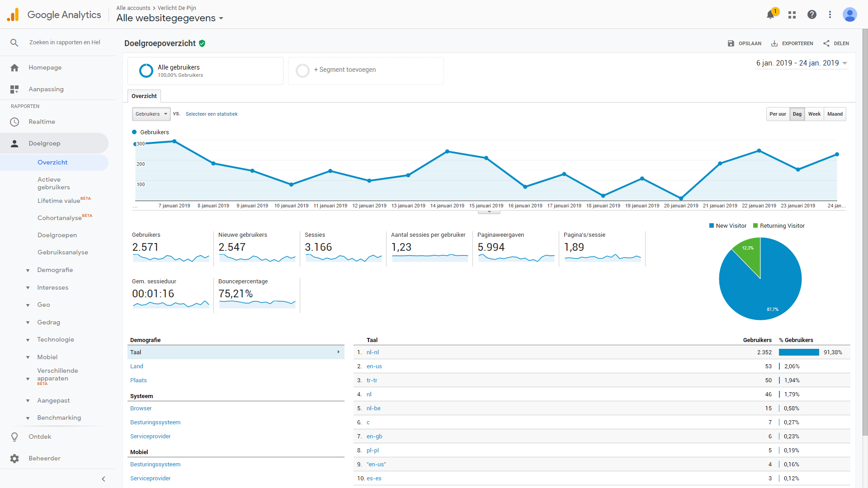Image resolution: width=868 pixels, height=488 pixels.
Task: Collapse the chart with the small arrow handle
Action: pyautogui.click(x=489, y=212)
